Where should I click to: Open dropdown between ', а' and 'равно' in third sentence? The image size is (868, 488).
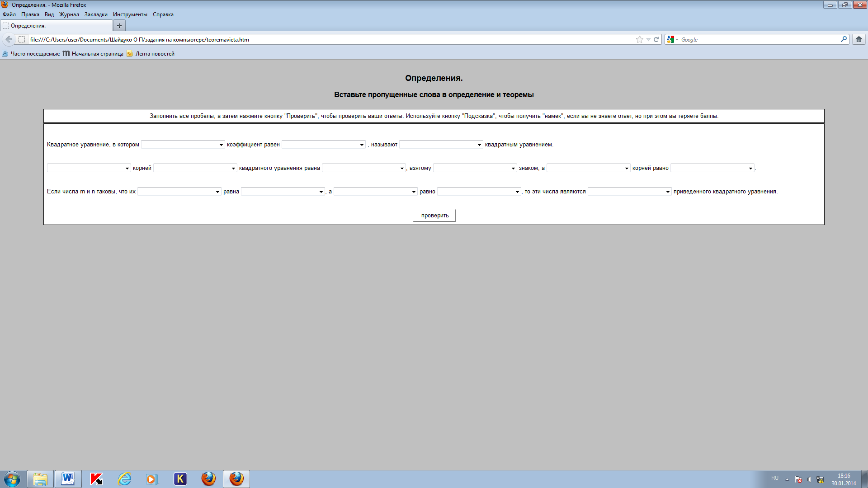(375, 192)
